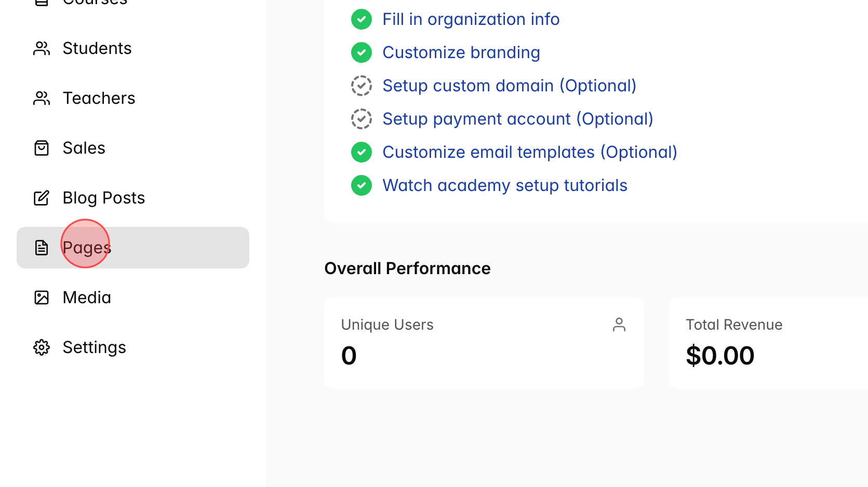Click the Media image icon
This screenshot has width=868, height=487.
coord(42,297)
